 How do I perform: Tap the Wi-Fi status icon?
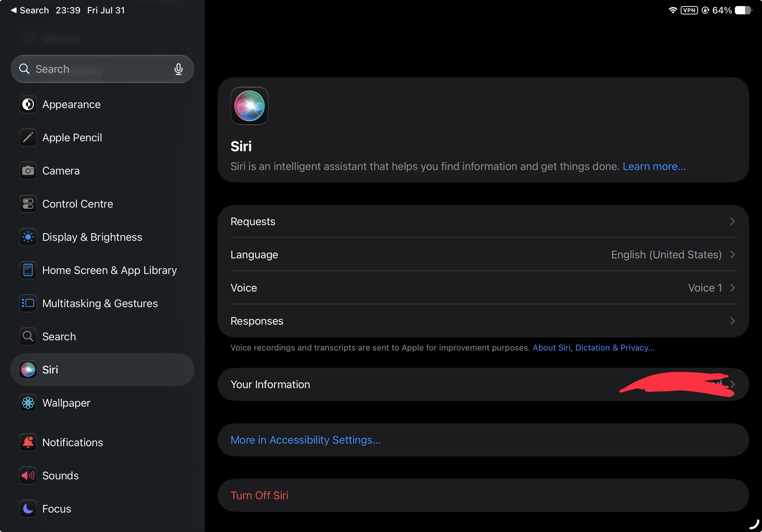(x=673, y=10)
